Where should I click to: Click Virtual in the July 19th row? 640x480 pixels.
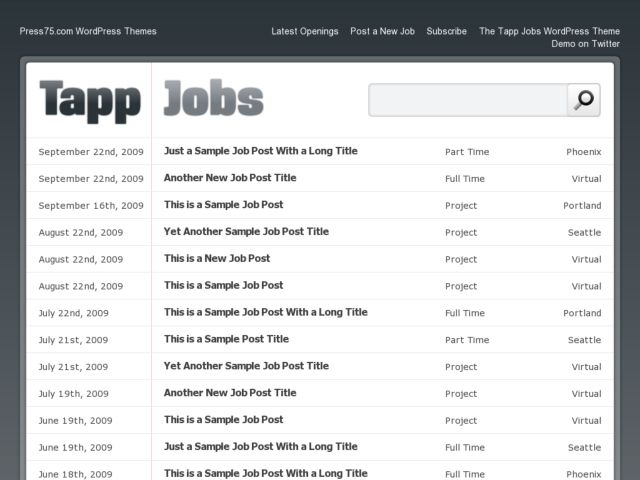(587, 394)
